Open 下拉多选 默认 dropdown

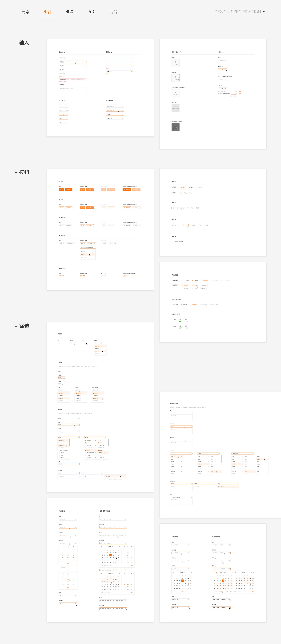(x=61, y=371)
